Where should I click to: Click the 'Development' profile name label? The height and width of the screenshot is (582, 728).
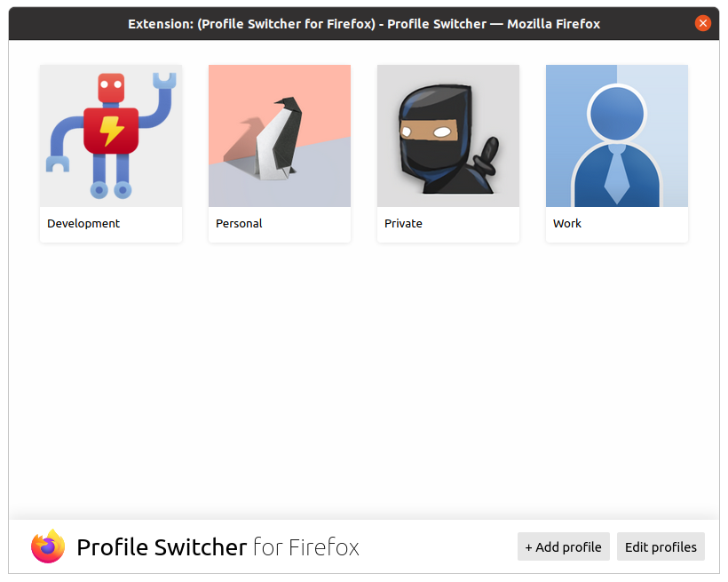[x=83, y=224]
